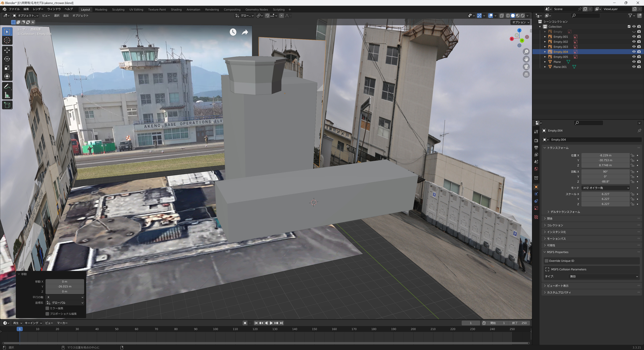
Task: Open the ファイル menu
Action: (x=14, y=9)
